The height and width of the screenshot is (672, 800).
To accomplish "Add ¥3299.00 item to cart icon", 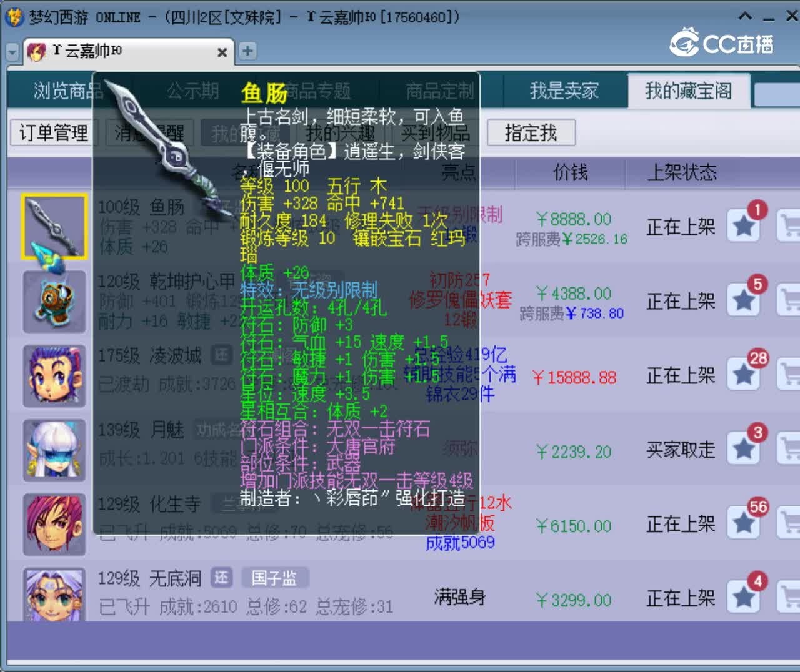I will (x=789, y=598).
